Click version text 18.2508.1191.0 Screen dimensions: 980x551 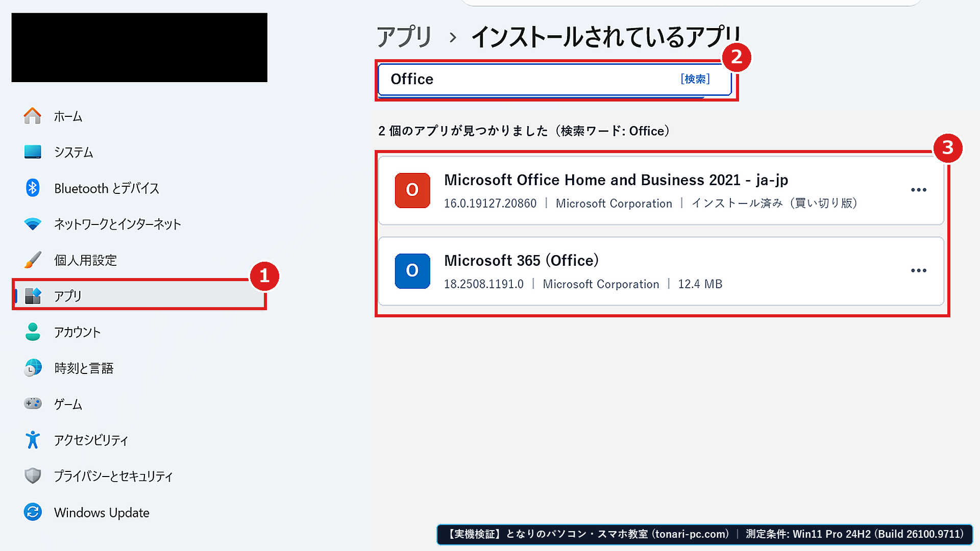point(483,284)
